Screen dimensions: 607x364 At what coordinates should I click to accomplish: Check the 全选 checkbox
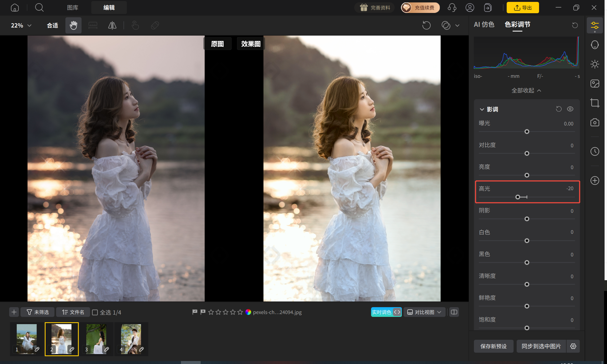pos(95,312)
